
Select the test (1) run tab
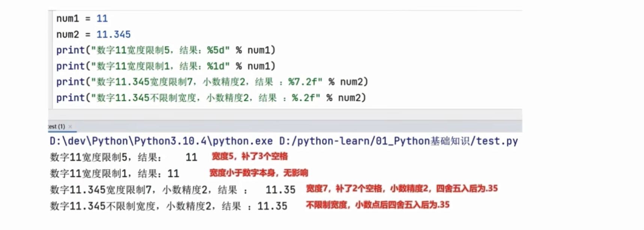[x=57, y=127]
